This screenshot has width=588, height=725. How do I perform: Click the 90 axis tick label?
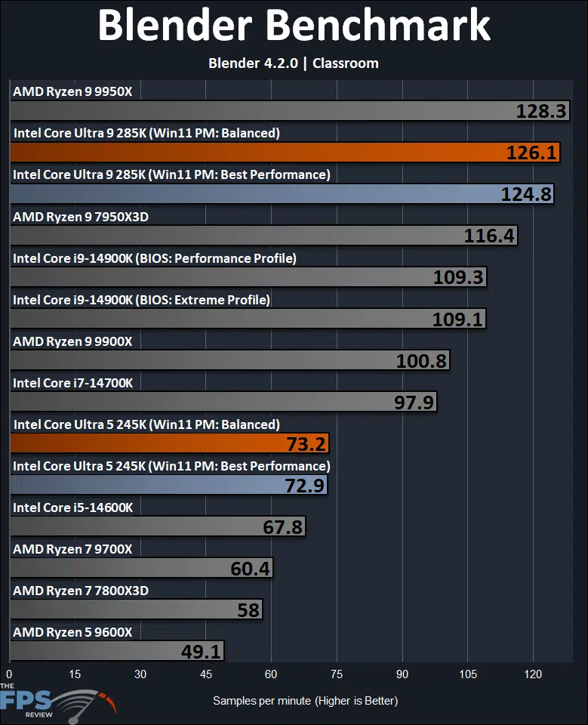[402, 674]
